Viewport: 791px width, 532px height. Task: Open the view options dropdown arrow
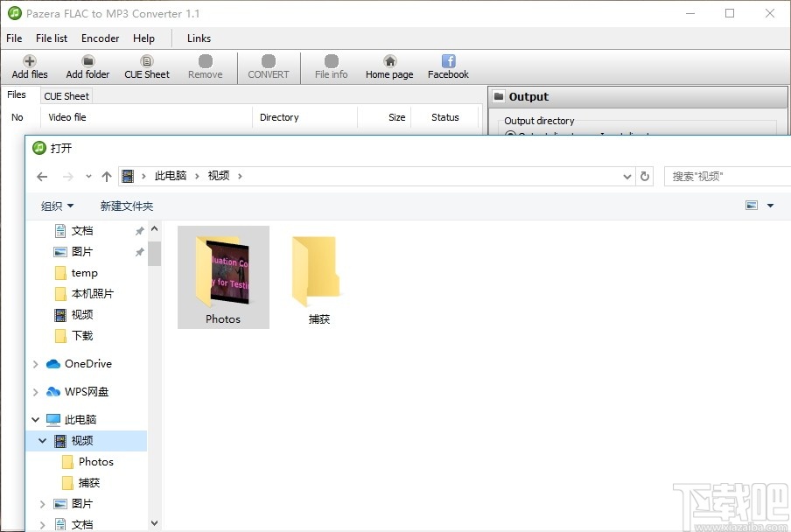tap(770, 205)
